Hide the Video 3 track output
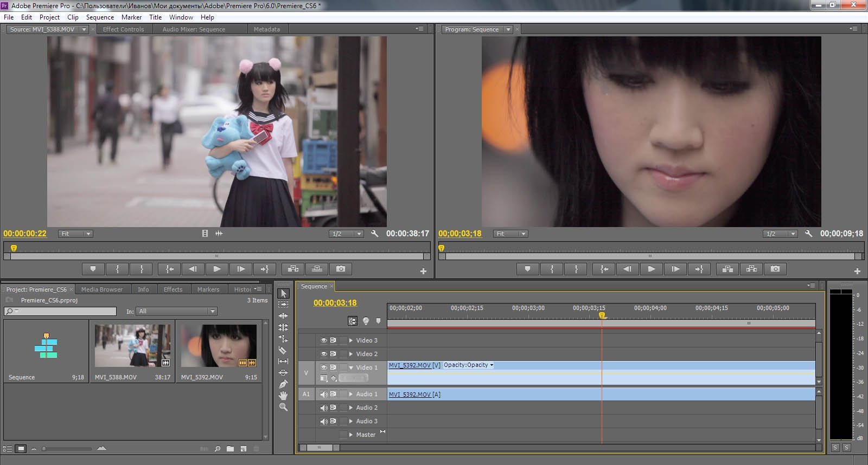Screen dimensions: 868x465 (324, 340)
